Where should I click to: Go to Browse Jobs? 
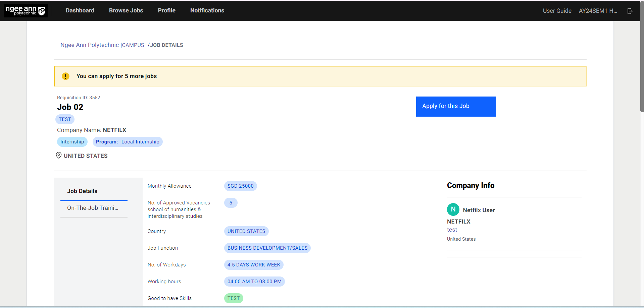tap(126, 10)
